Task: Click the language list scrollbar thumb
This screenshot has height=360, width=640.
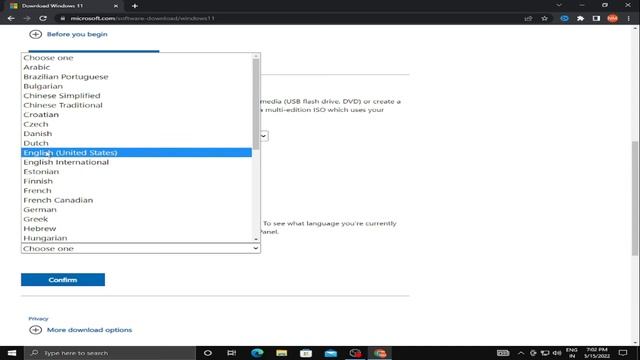Action: (256, 104)
